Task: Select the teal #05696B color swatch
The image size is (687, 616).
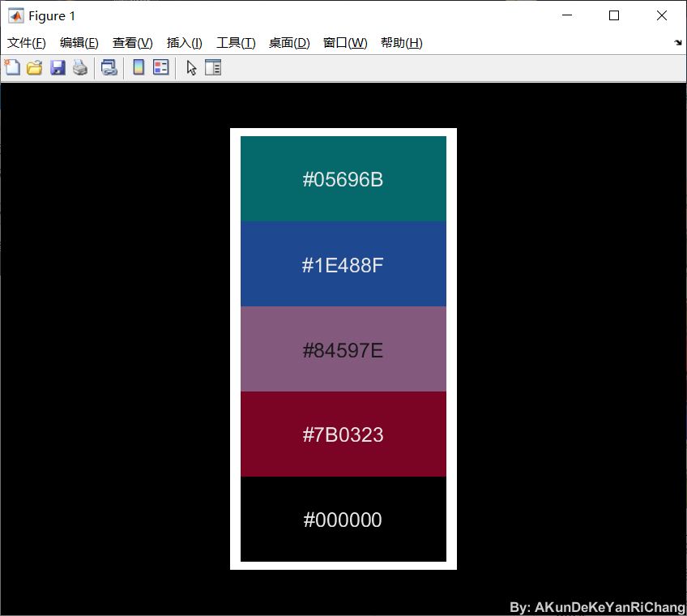Action: 343,179
